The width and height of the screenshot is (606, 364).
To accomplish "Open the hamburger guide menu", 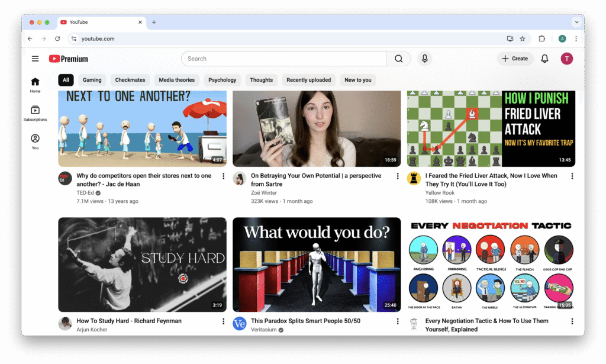I will [x=36, y=59].
